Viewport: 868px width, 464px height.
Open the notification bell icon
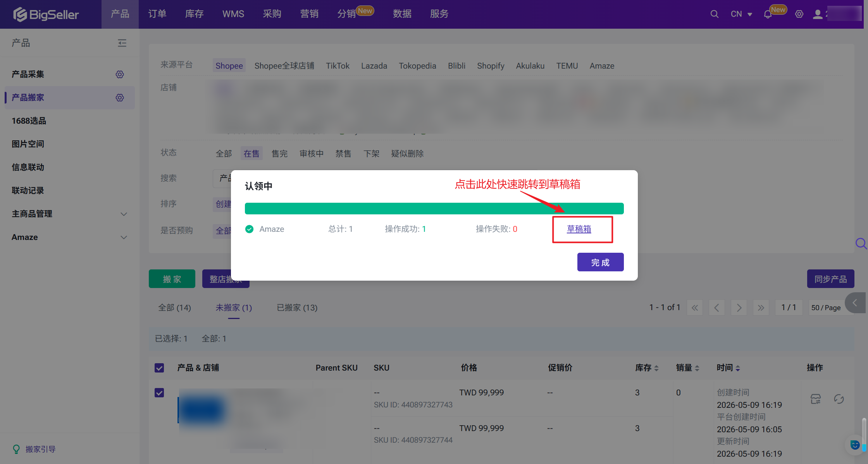pos(768,14)
